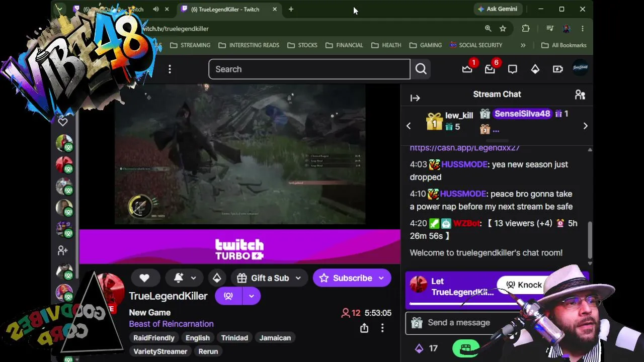Click the Ask Gemini button

coord(497,9)
